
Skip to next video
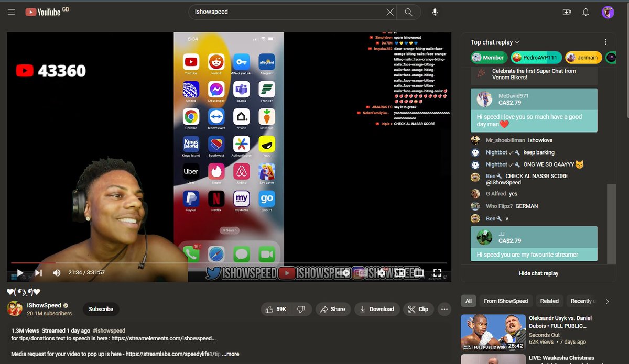click(x=38, y=272)
